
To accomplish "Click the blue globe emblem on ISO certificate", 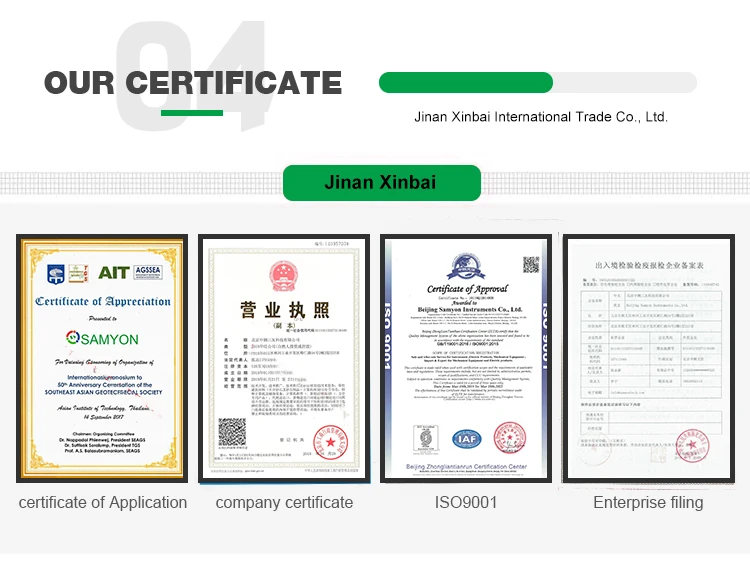I will [466, 266].
